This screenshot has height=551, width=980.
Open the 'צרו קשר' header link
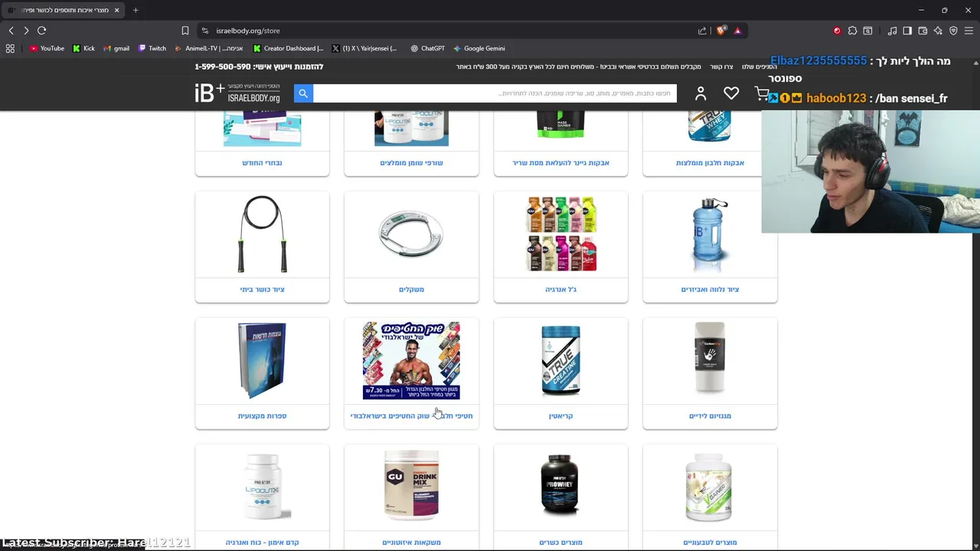(721, 67)
